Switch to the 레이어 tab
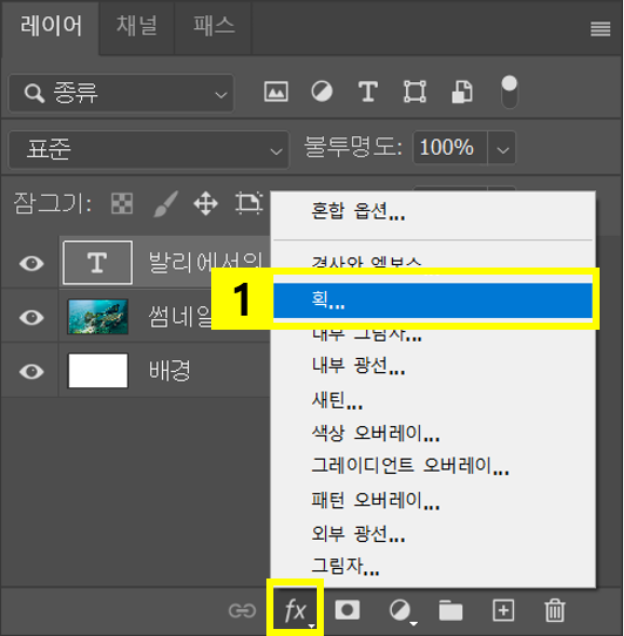624x636 pixels. 51,26
